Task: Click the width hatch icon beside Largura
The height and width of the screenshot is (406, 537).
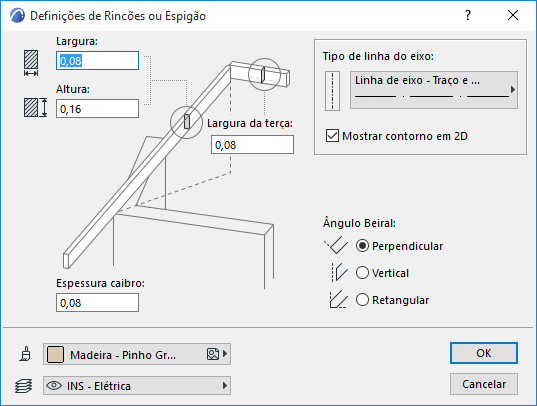Action: tap(31, 63)
